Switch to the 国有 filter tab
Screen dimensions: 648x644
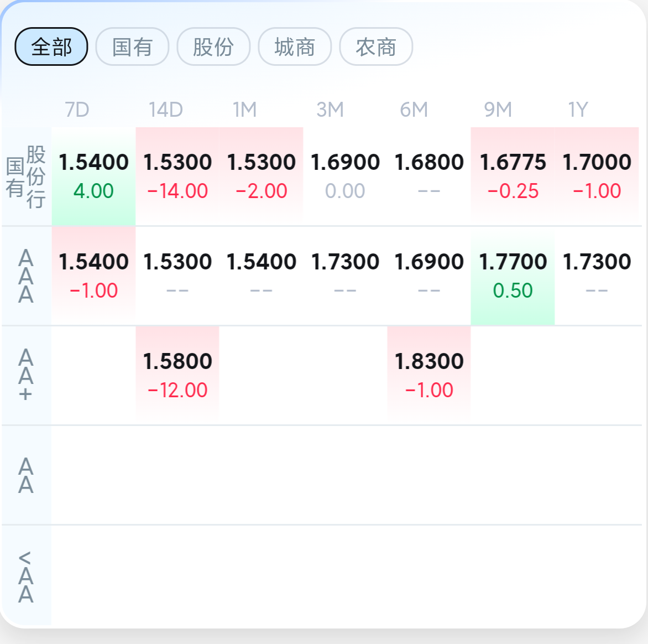[x=132, y=46]
